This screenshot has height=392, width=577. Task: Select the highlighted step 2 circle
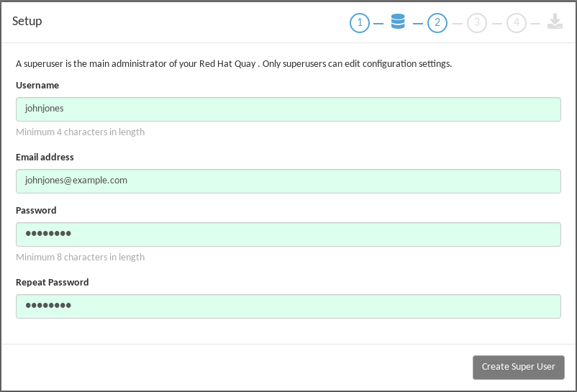[x=437, y=23]
